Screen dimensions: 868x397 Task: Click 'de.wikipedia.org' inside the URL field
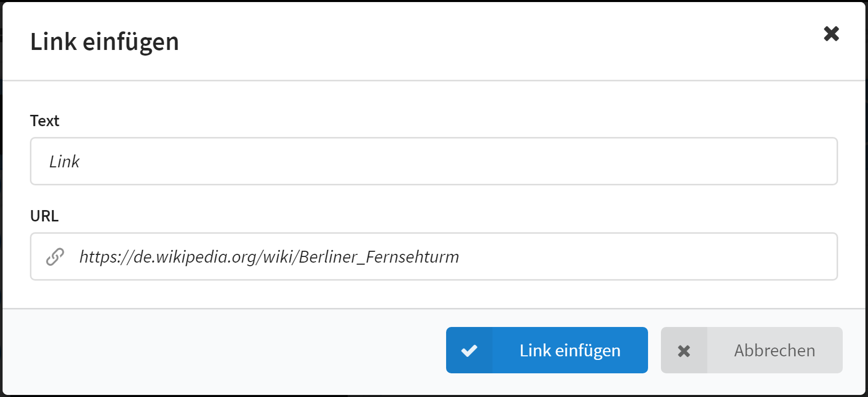(196, 257)
